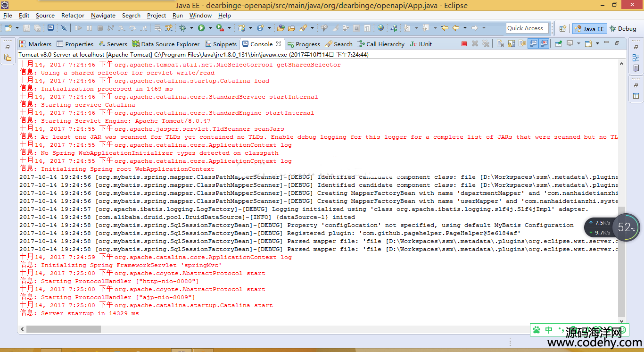Open the Next Annotation dropdown arrow
Image resolution: width=644 pixels, height=352 pixels.
point(416,28)
